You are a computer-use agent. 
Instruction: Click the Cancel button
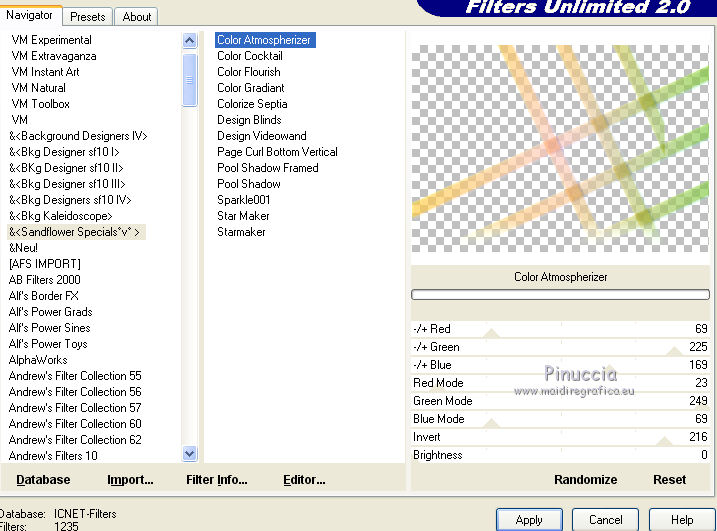pos(605,520)
